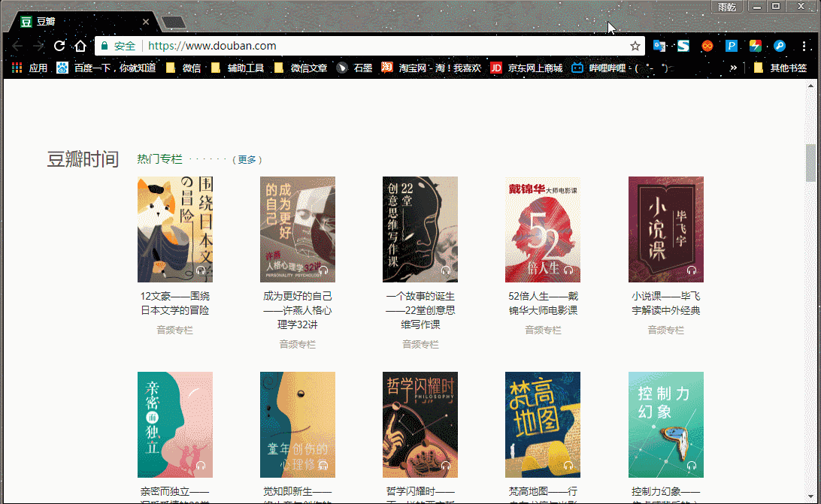Screen dimensions: 821x504
Task: Click title 12文豪——围绕日本文学的冒险
Action: coord(175,303)
